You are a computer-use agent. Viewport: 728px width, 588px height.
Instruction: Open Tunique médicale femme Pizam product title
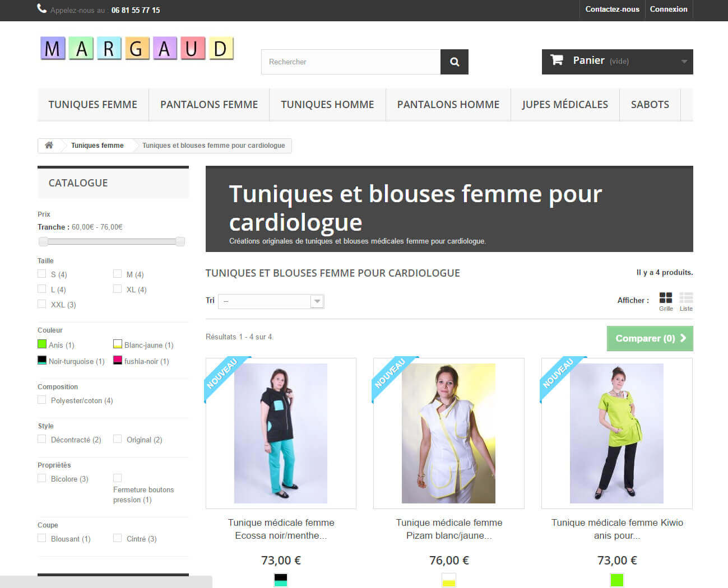[449, 529]
